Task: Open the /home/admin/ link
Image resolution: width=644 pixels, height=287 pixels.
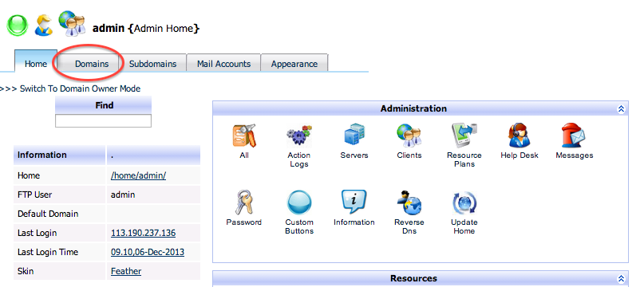Action: pos(138,175)
